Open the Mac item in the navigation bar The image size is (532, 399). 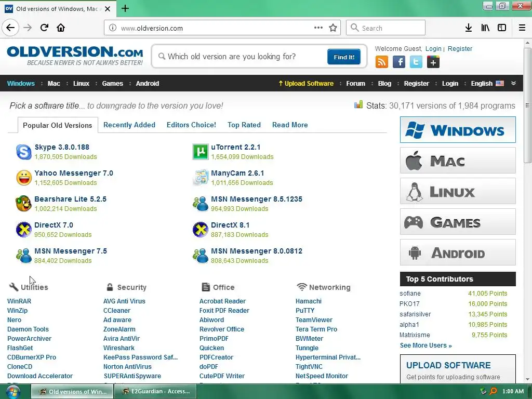pos(54,84)
